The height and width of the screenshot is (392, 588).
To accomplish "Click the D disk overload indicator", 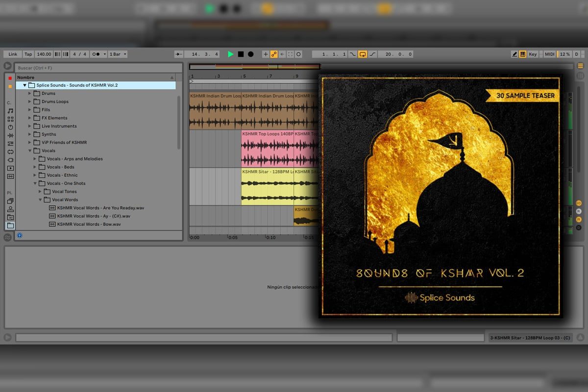I will coord(576,54).
